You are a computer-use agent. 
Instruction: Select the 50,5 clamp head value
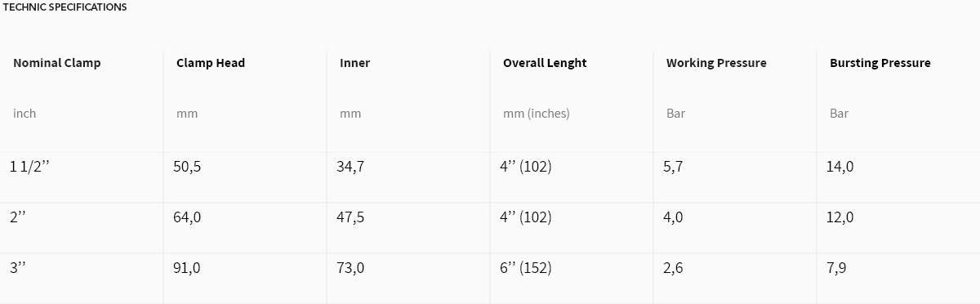pos(187,167)
